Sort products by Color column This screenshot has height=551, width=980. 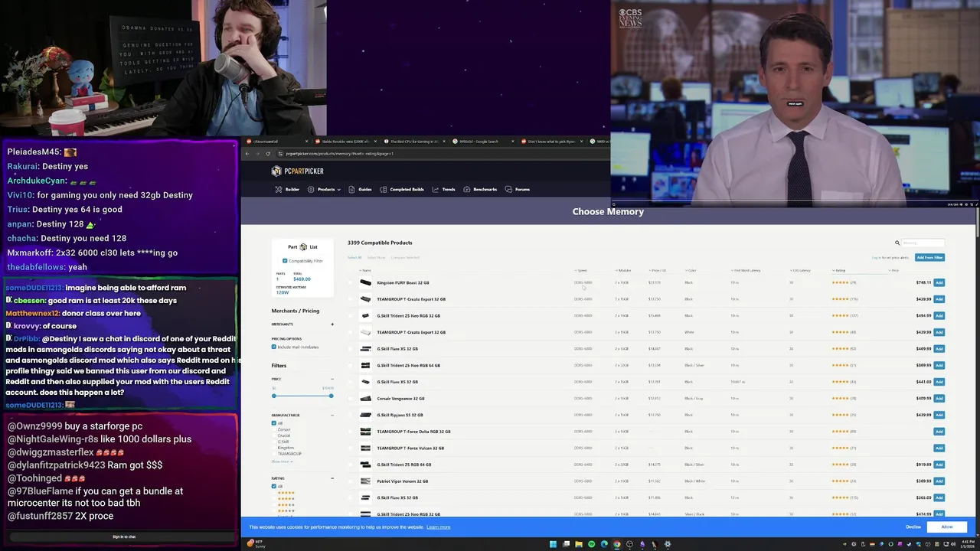point(691,270)
